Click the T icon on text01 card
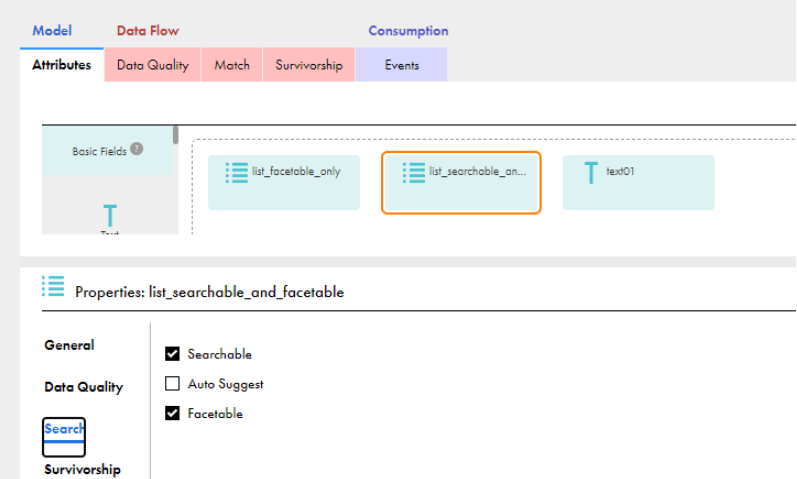Image resolution: width=797 pixels, height=479 pixels. click(591, 172)
